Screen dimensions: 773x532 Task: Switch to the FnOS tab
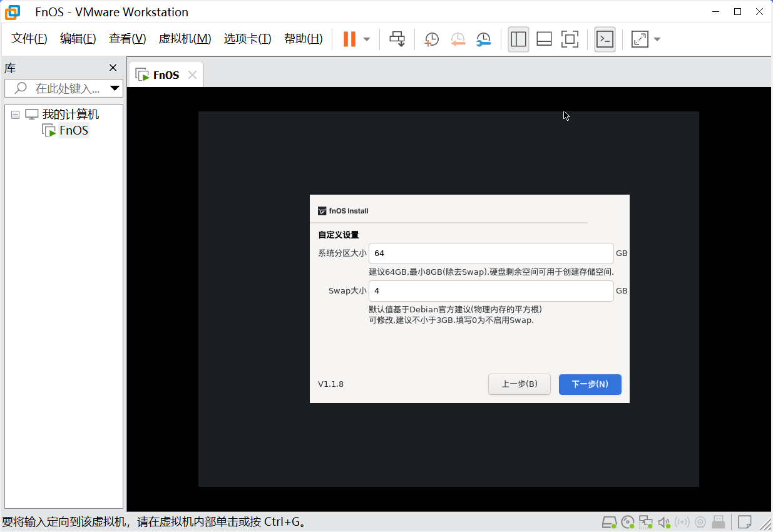[165, 75]
